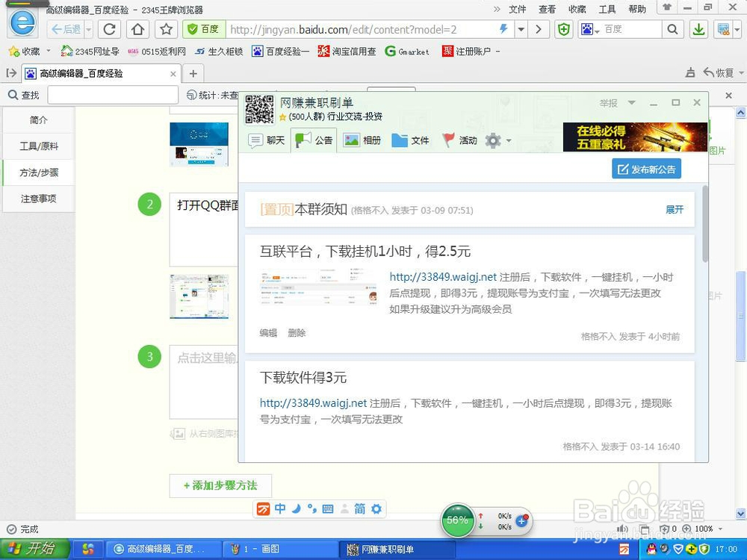Screen dimensions: 747x560
Task: Open the 查看 browser menu
Action: (x=548, y=9)
